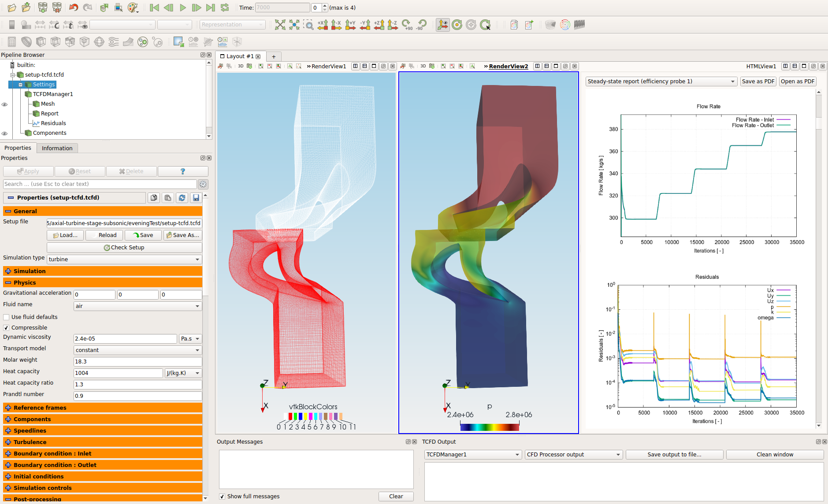This screenshot has width=828, height=504.
Task: Toggle the Show full messages checkbox
Action: [x=222, y=497]
